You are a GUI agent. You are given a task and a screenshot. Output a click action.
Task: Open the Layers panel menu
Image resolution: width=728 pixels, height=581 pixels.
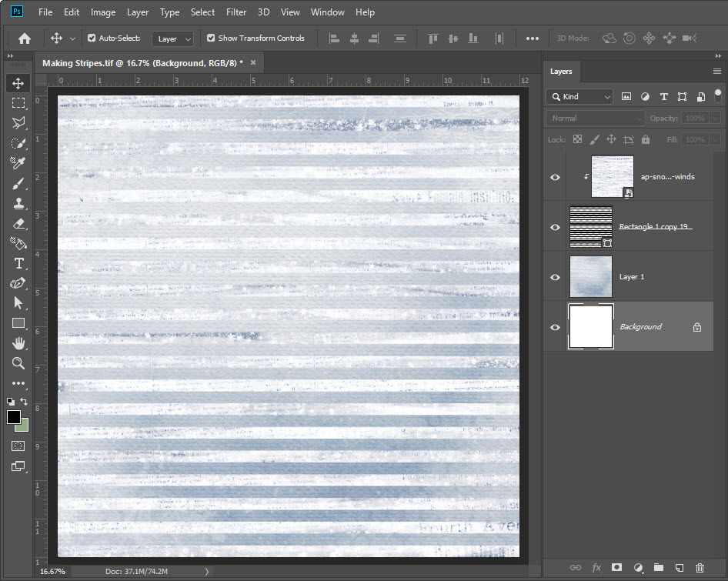(717, 71)
